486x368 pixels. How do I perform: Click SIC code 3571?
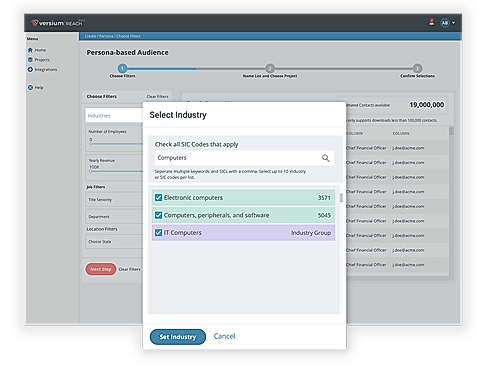click(x=324, y=198)
